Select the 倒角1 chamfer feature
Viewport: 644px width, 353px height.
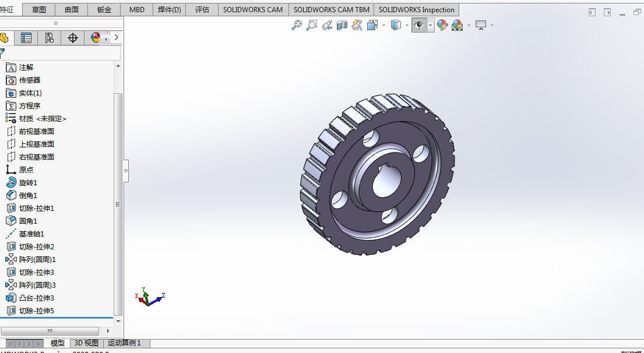coord(22,195)
